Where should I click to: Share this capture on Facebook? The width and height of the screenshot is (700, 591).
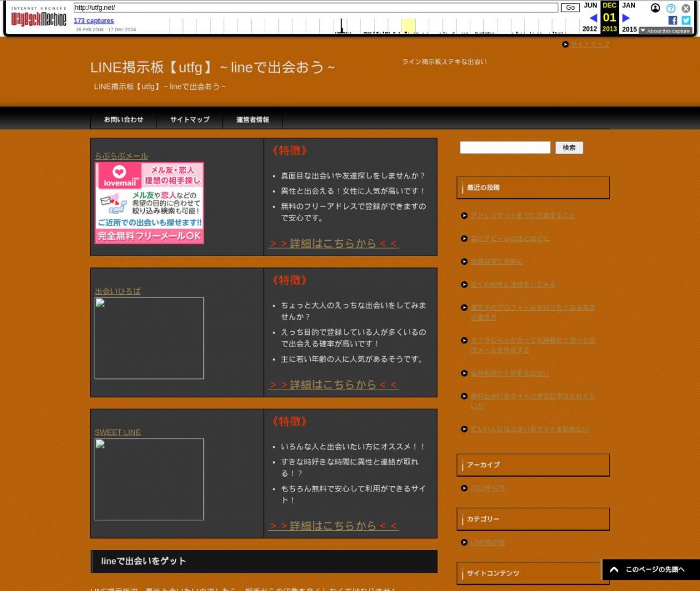(673, 20)
